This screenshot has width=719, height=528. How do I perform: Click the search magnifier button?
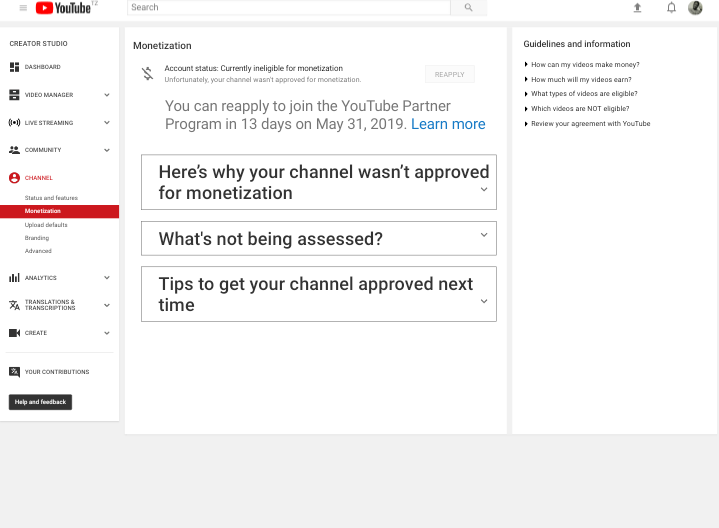coord(468,7)
